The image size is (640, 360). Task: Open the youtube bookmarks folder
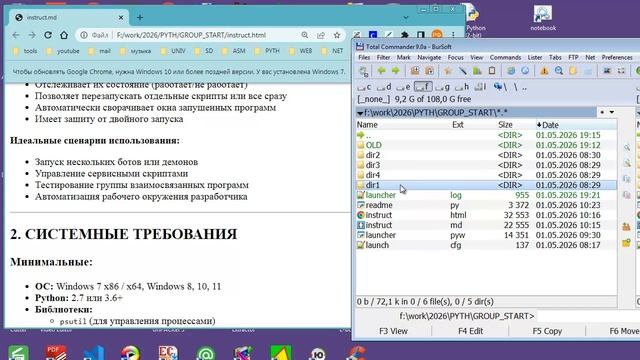63,51
